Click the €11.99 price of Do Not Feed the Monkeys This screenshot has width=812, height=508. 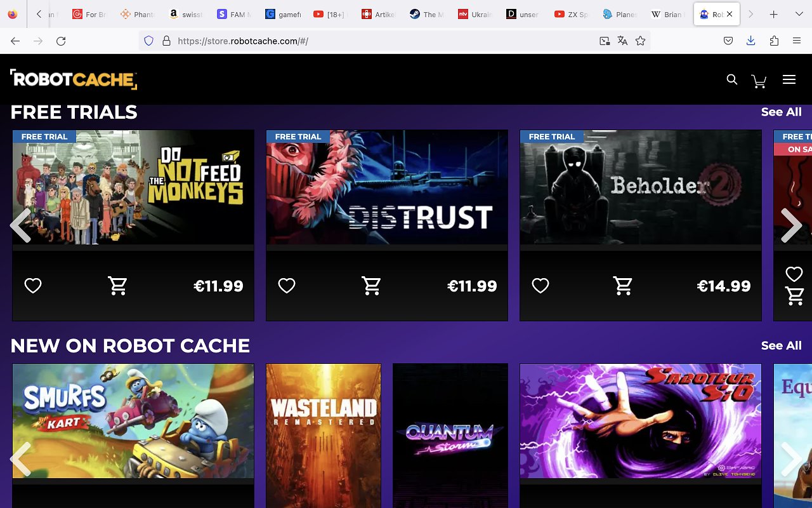tap(218, 286)
